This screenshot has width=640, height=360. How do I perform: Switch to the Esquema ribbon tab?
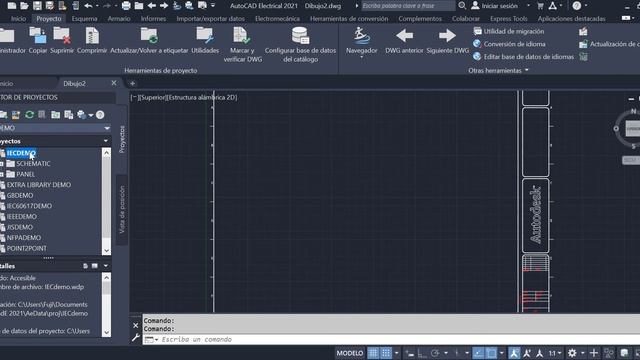point(84,19)
